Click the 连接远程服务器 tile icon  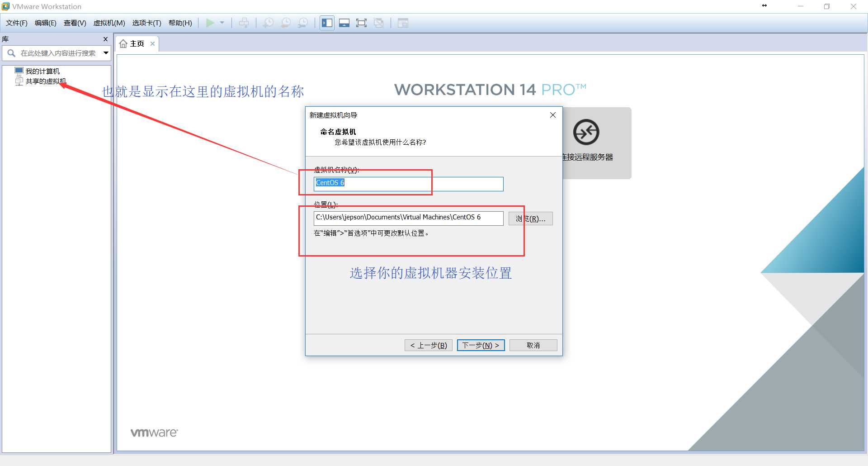[x=586, y=132]
